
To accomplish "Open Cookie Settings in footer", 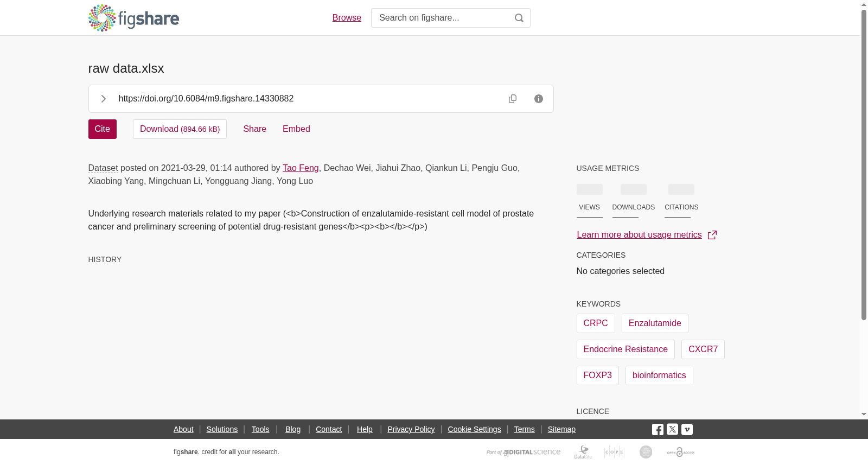I will coord(474,429).
